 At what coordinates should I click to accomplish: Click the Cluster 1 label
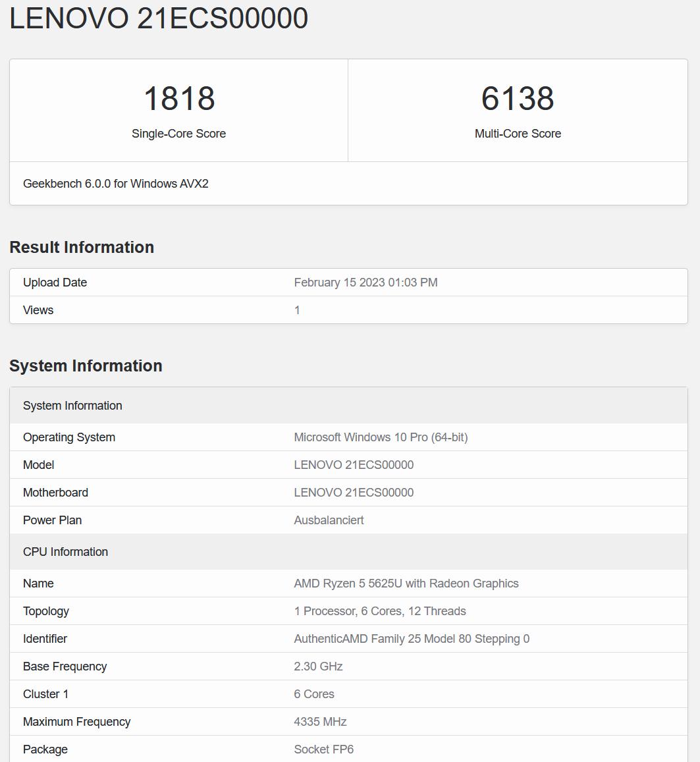pos(45,694)
